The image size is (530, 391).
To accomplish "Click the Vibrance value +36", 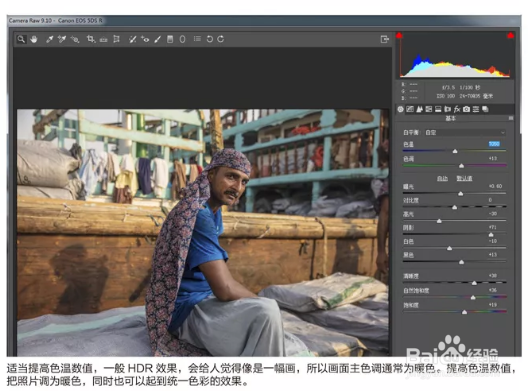I will (493, 290).
